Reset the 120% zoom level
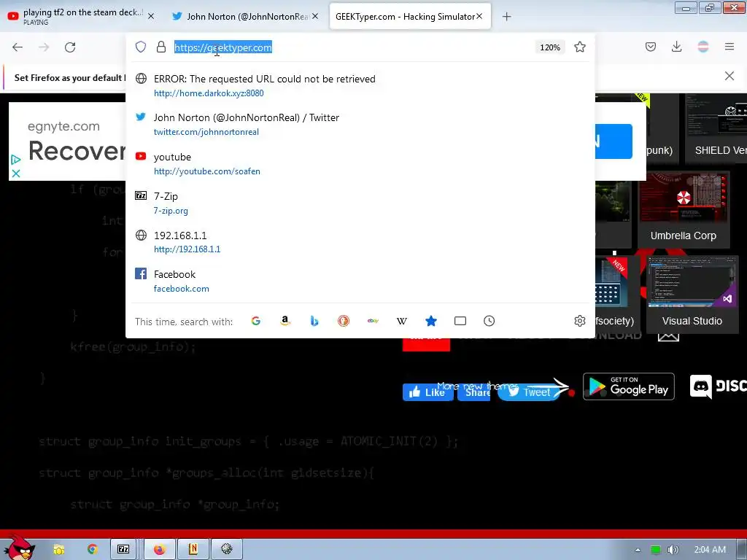This screenshot has height=560, width=747. pos(550,47)
